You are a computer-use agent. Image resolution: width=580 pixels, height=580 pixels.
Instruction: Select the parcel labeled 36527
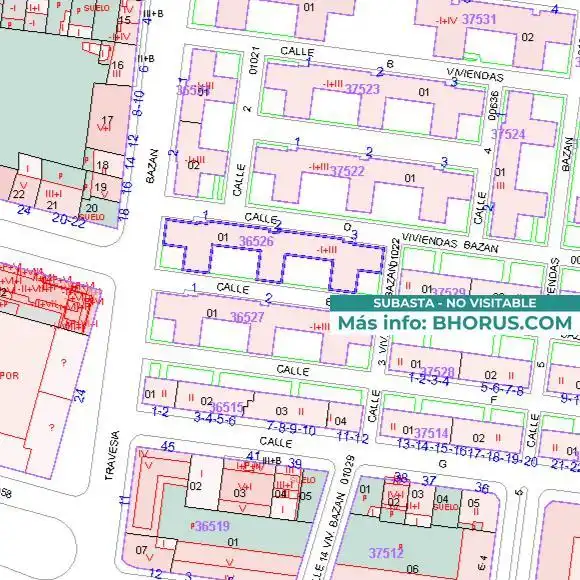pos(247,317)
